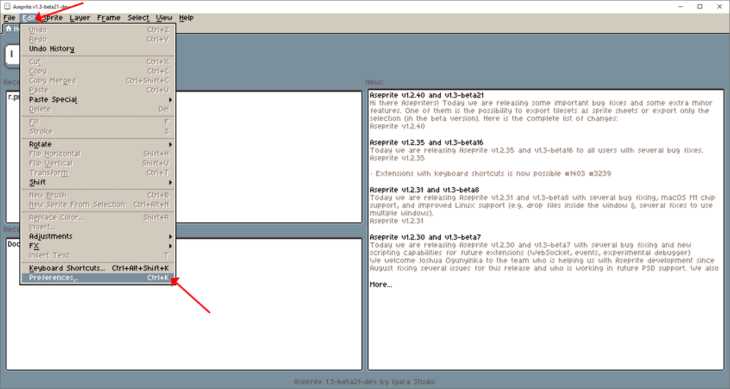Image resolution: width=730 pixels, height=389 pixels.
Task: Expand the Shift submenu
Action: 98,182
